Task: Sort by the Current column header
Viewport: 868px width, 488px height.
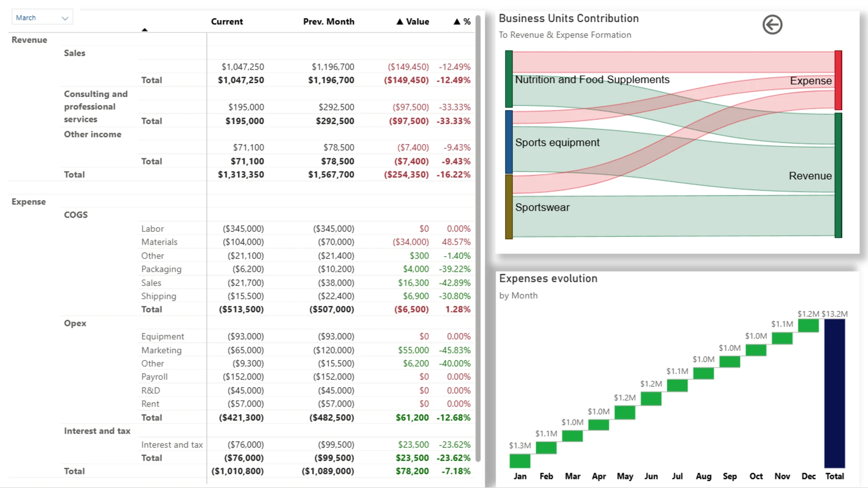Action: [x=226, y=21]
